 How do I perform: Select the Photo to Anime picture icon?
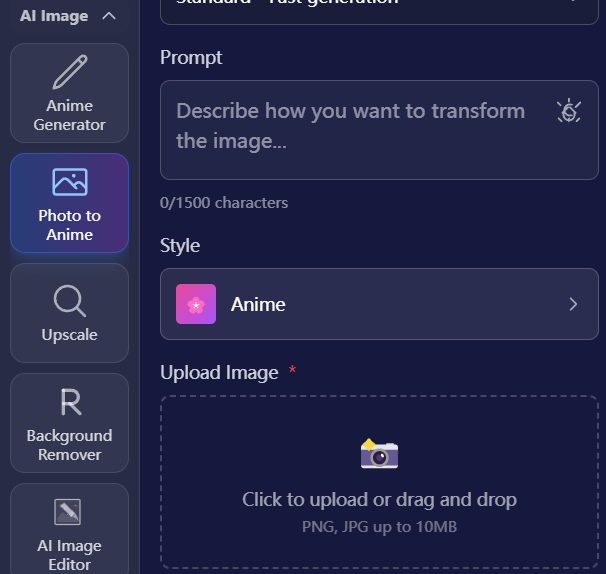[x=69, y=182]
